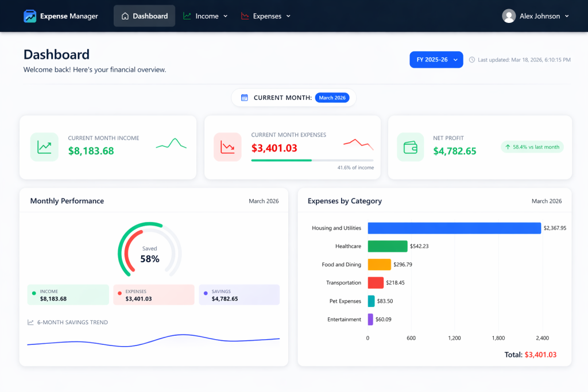Click the Expense Manager brand name
This screenshot has width=588, height=392.
(x=69, y=16)
